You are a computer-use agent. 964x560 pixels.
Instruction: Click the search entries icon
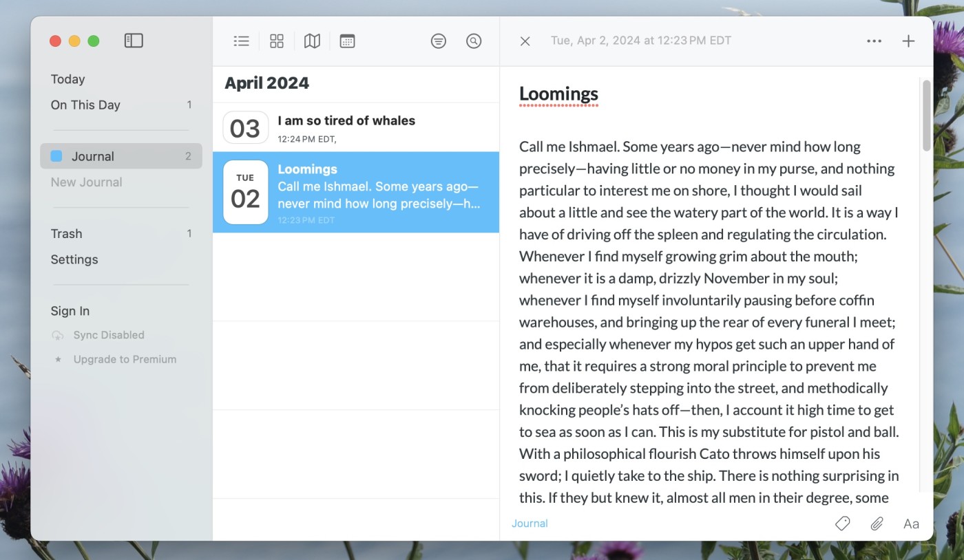click(474, 41)
